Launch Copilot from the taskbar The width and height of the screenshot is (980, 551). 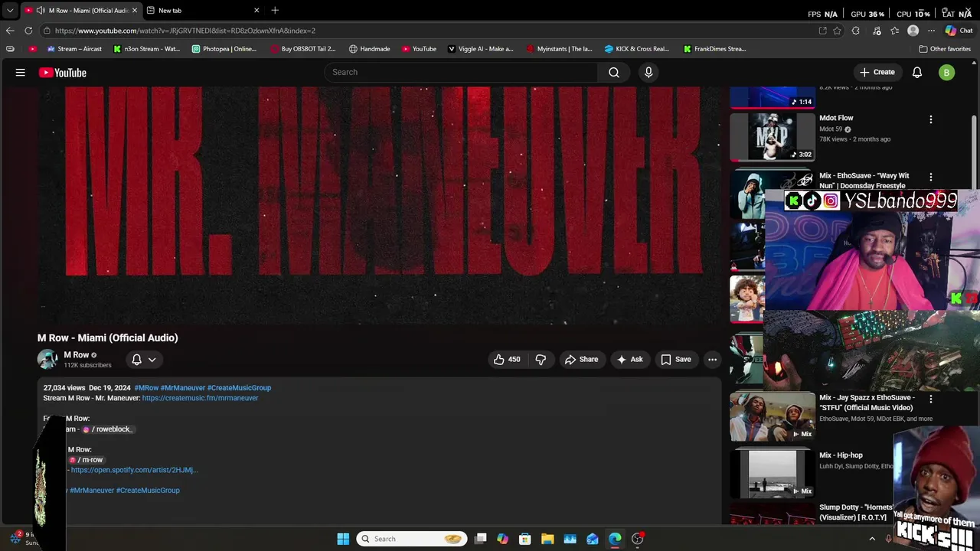(503, 539)
